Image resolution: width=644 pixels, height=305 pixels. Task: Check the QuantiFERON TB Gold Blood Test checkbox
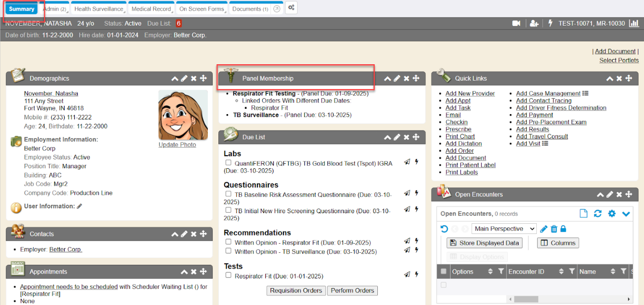pos(229,163)
